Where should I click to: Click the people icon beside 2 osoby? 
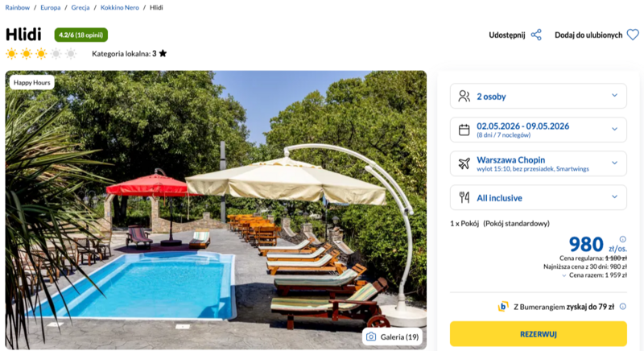(x=464, y=97)
